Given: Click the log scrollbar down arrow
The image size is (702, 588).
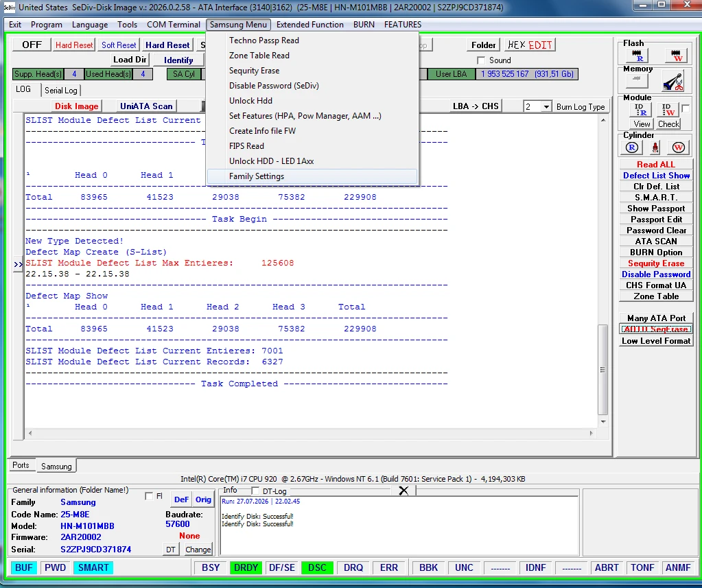Looking at the screenshot, I should 603,421.
